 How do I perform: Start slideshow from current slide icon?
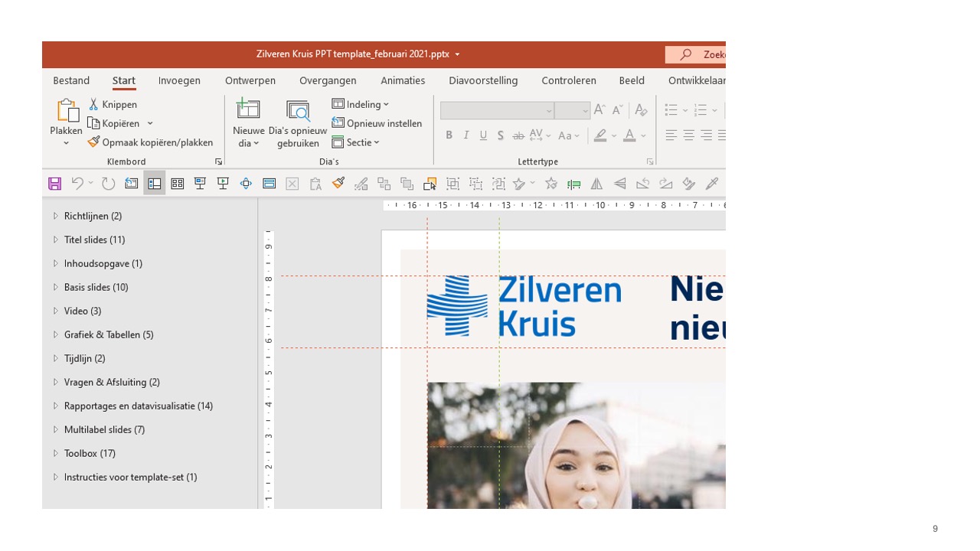(223, 184)
